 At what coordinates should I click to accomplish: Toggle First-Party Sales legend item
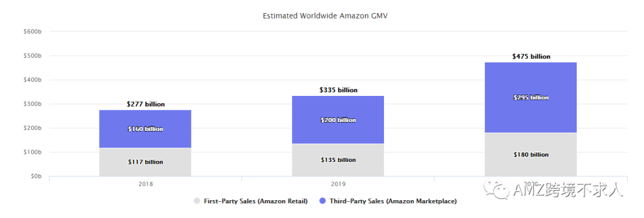coord(250,201)
